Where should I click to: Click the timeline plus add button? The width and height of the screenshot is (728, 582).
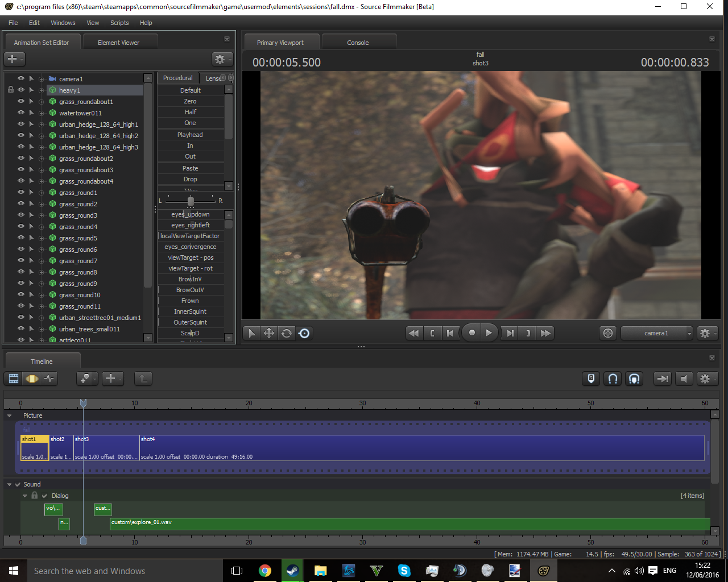[x=113, y=379]
